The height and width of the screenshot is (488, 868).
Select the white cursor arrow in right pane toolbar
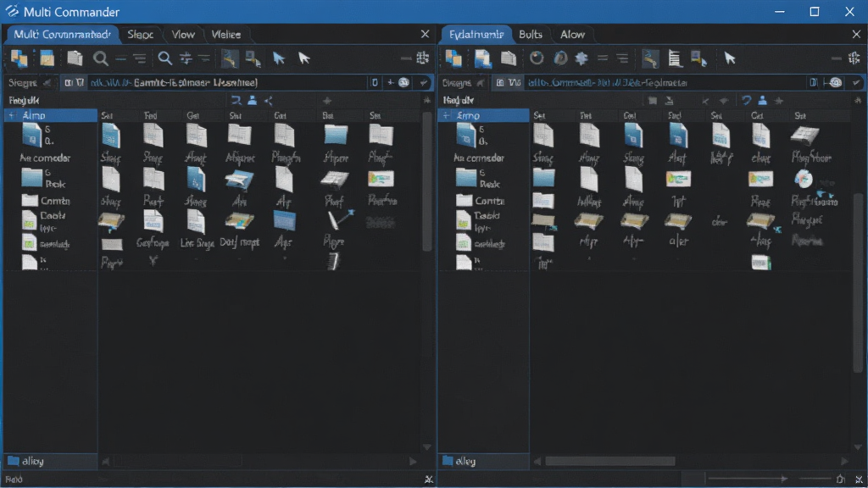[730, 58]
